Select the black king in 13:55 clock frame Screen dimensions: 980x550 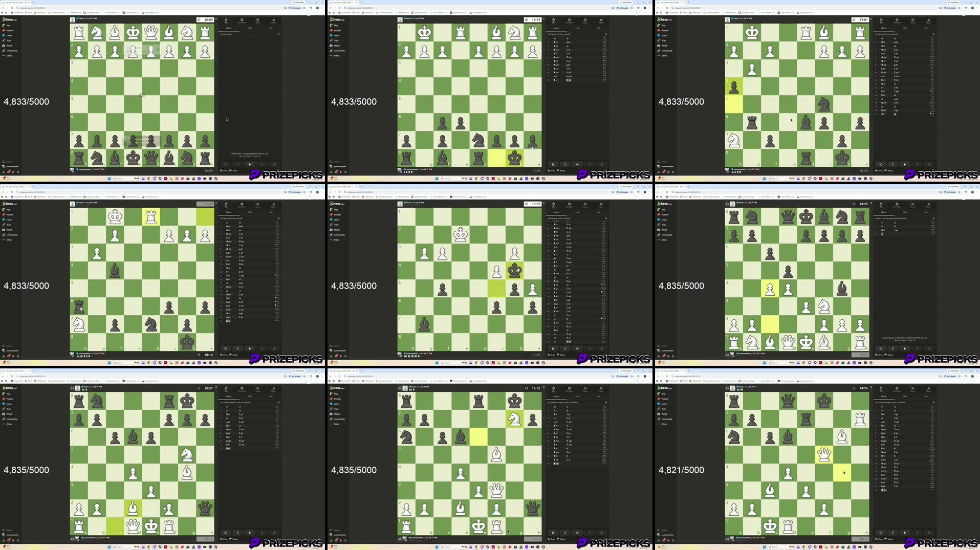514,271
